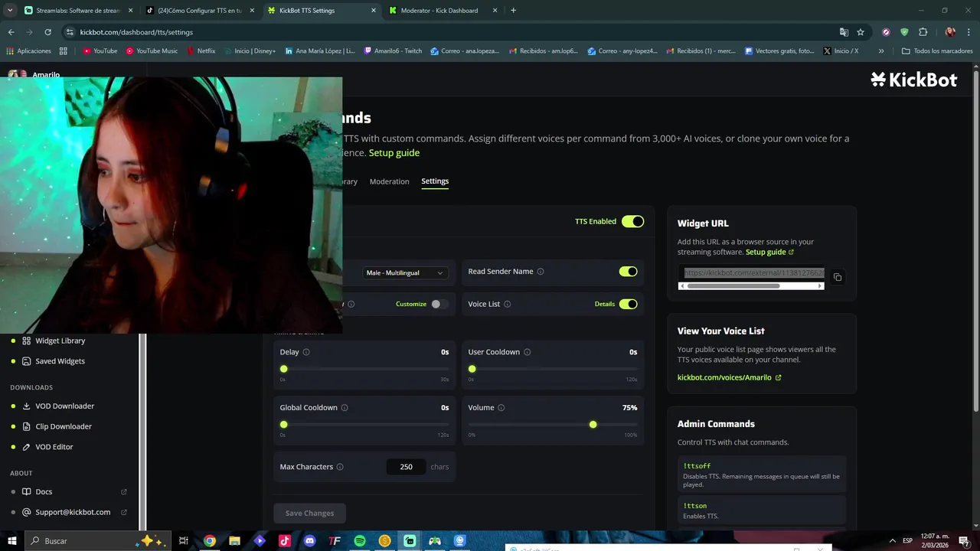Open tab search dropdown arrow
This screenshot has width=980, height=551.
coord(11,11)
